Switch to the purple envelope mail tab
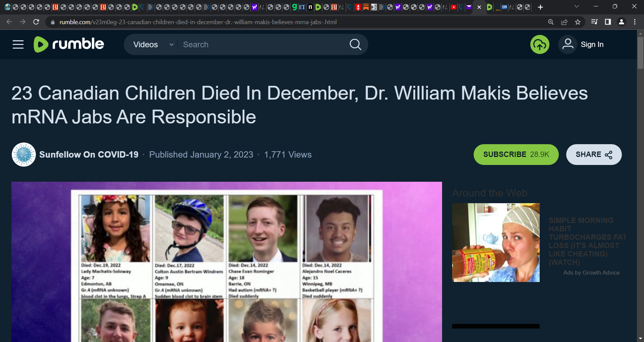This screenshot has height=342, width=644. (469, 7)
